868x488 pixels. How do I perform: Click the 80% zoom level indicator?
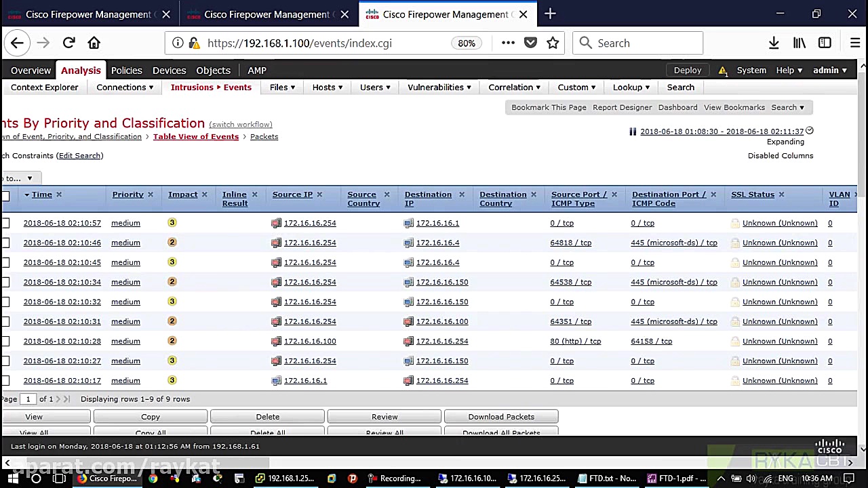click(467, 43)
